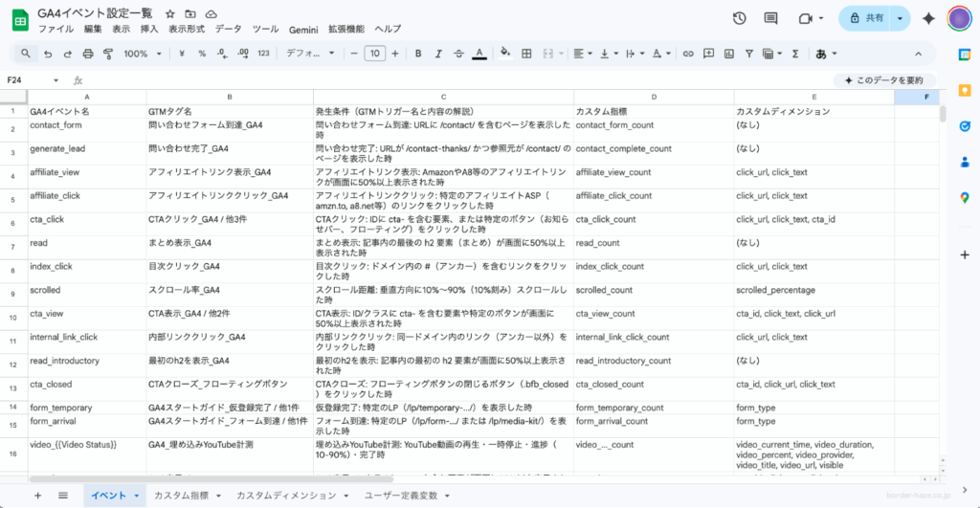Viewport: 980px width, 508px height.
Task: Print the spreadsheet
Action: (88, 54)
